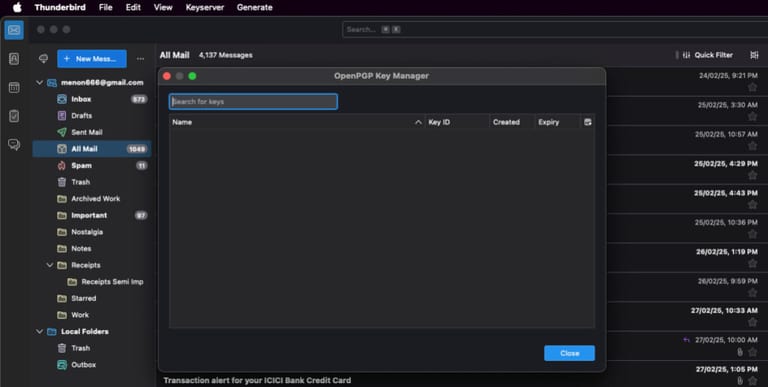The width and height of the screenshot is (768, 387).
Task: Select the Drafts folder
Action: pyautogui.click(x=92, y=116)
